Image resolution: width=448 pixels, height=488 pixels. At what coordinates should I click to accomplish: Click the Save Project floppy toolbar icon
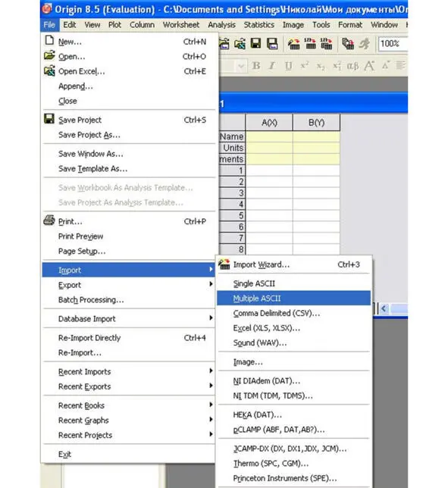[255, 44]
